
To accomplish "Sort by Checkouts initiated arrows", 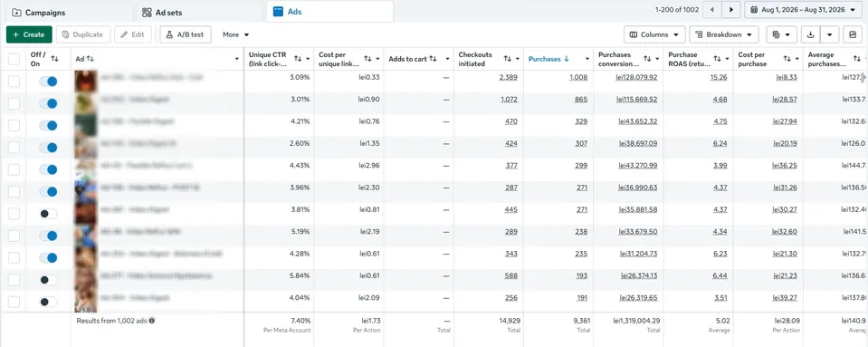I will click(507, 59).
